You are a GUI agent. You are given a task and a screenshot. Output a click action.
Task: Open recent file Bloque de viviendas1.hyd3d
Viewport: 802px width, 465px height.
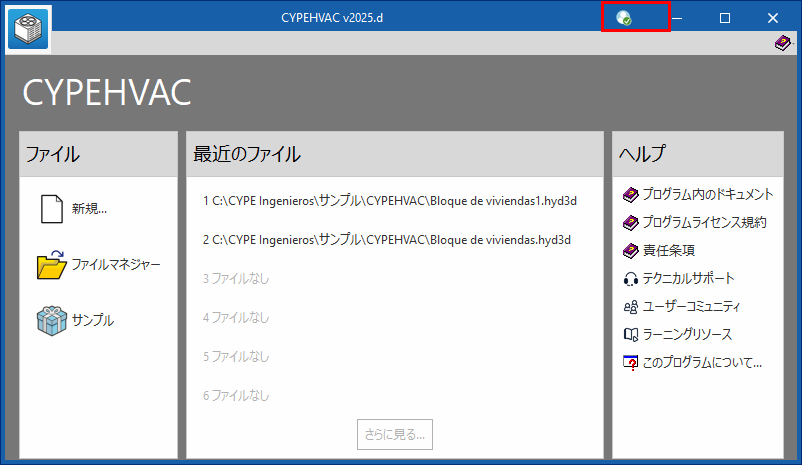(390, 201)
